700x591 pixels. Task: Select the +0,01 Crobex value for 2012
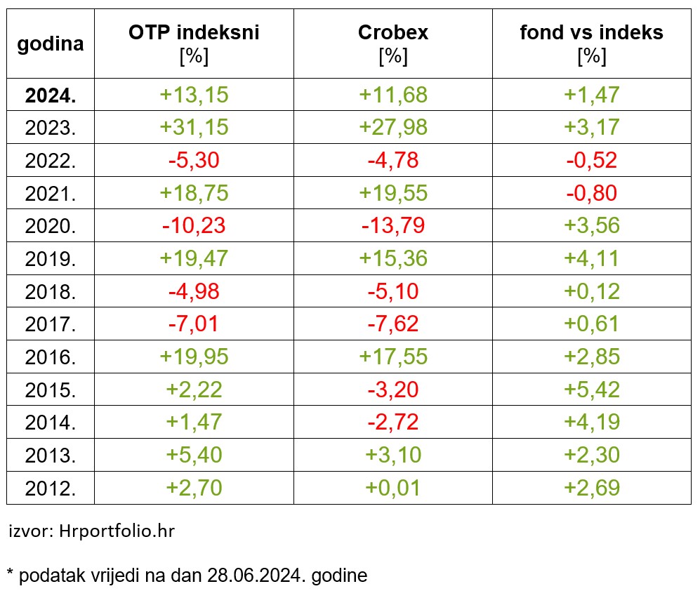(392, 488)
